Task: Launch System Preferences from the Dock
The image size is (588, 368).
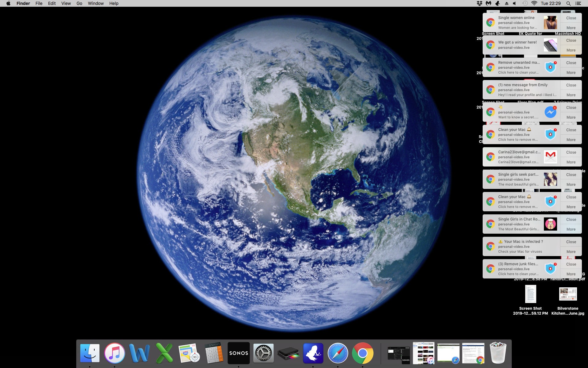Action: click(x=263, y=353)
